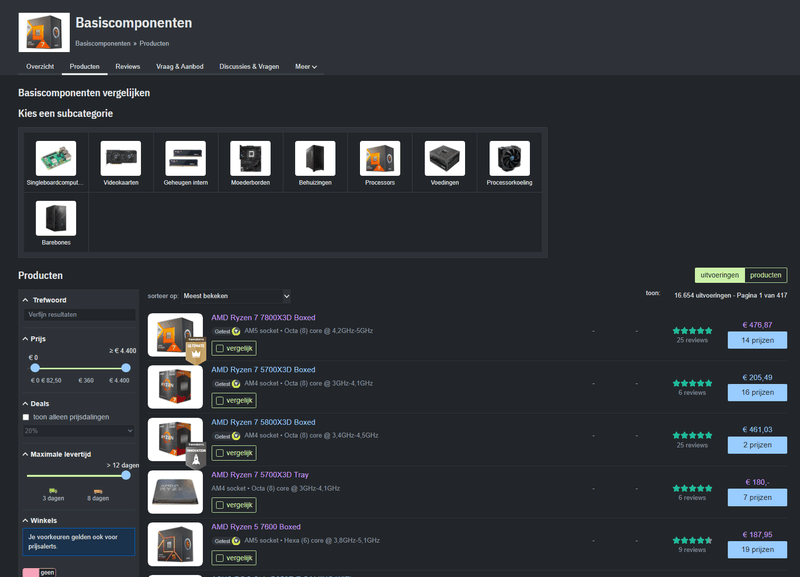Image resolution: width=800 pixels, height=577 pixels.
Task: Open the Singleboardcomputers subcategory icon
Action: [x=56, y=158]
